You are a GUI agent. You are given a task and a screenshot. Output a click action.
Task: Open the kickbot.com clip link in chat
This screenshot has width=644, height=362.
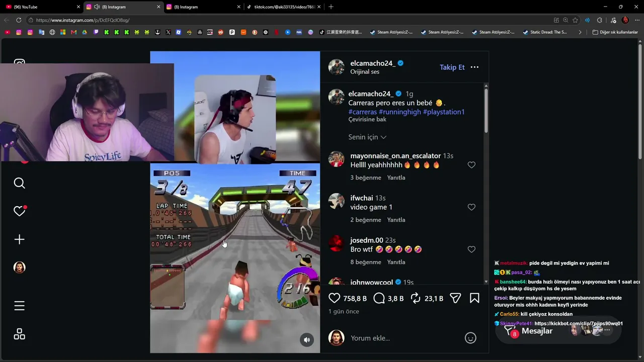[579, 323]
